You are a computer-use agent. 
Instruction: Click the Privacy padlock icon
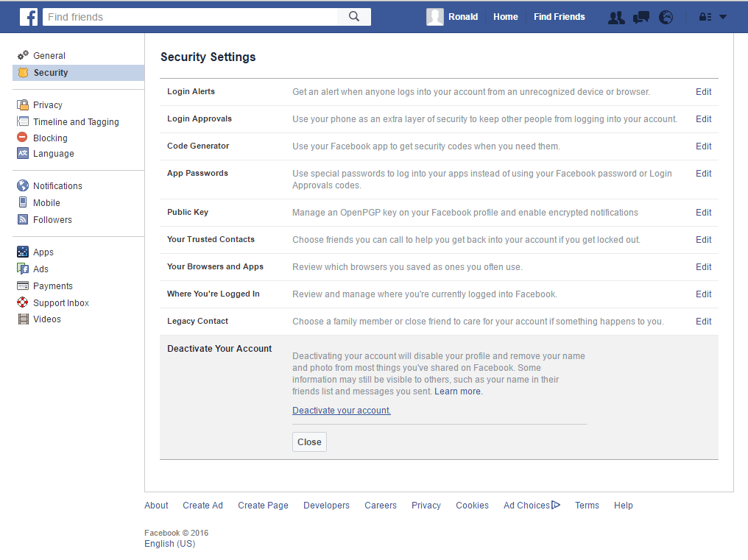tap(23, 105)
